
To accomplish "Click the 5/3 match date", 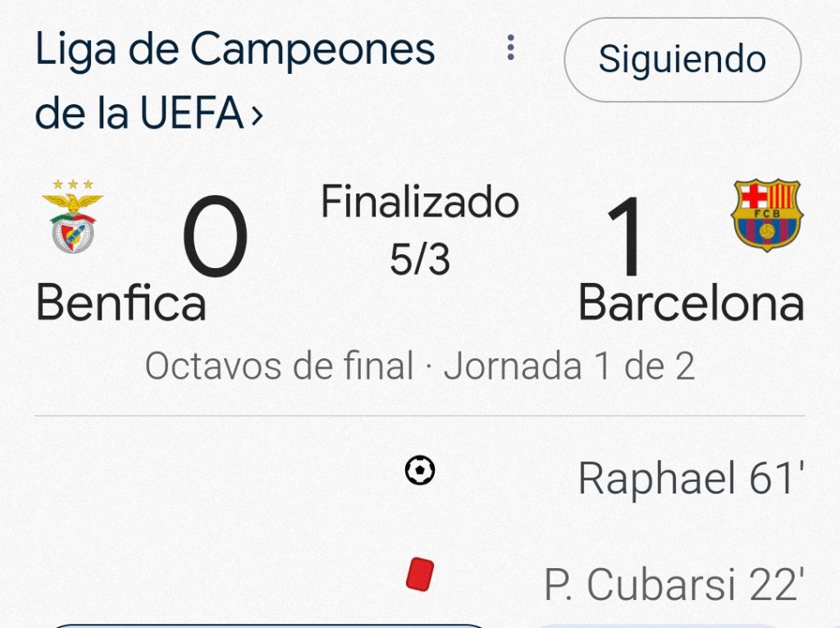I will [419, 259].
